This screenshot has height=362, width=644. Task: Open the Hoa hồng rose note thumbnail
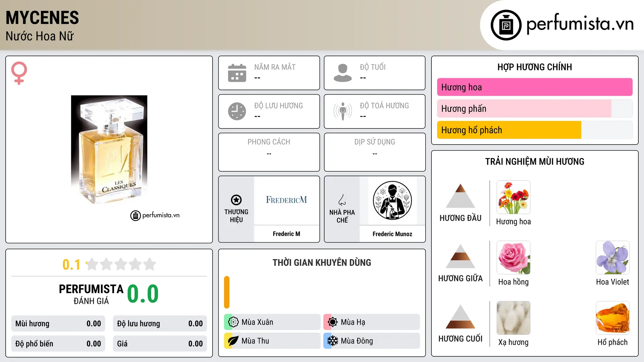[x=514, y=258]
